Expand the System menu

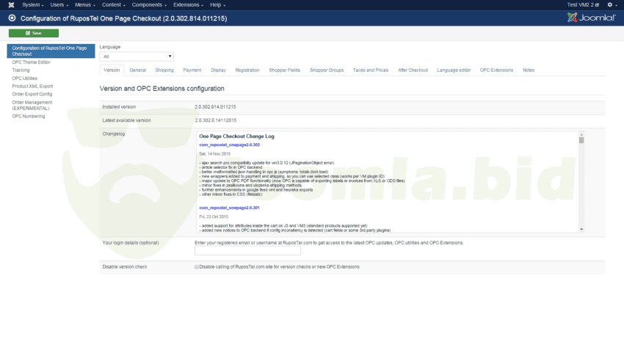tap(32, 5)
